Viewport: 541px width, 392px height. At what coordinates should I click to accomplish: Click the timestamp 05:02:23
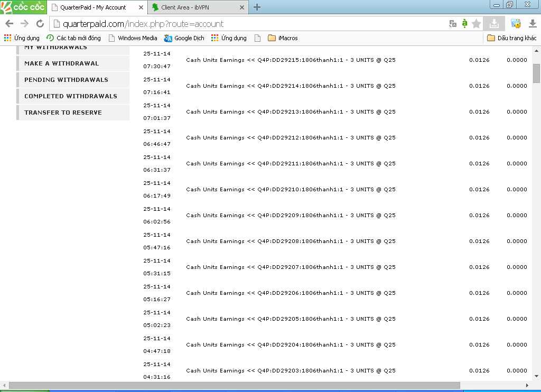[157, 325]
